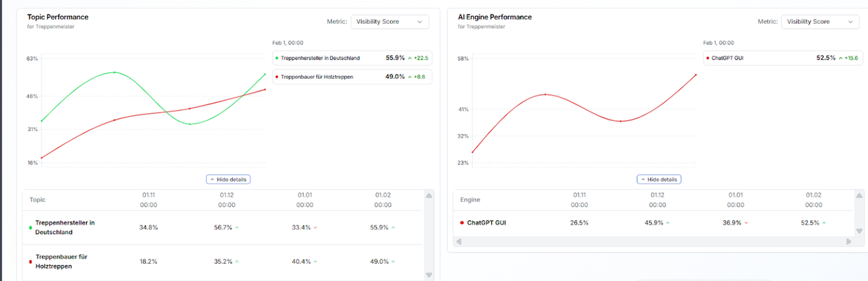Image resolution: width=868 pixels, height=281 pixels.
Task: Click ChatGPT GUI legend entry
Action: tap(783, 58)
